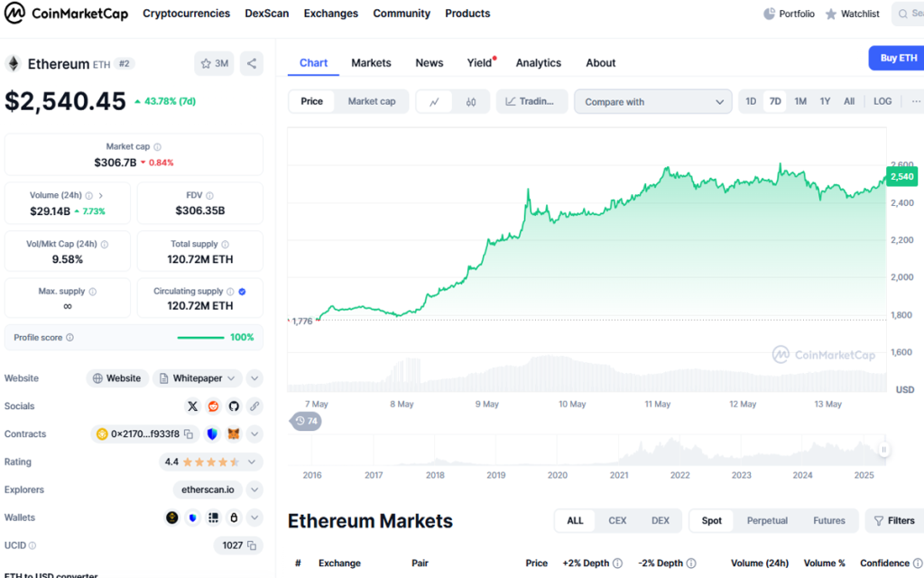Click the header search field
Viewport: 924px width, 578px height.
tap(908, 14)
